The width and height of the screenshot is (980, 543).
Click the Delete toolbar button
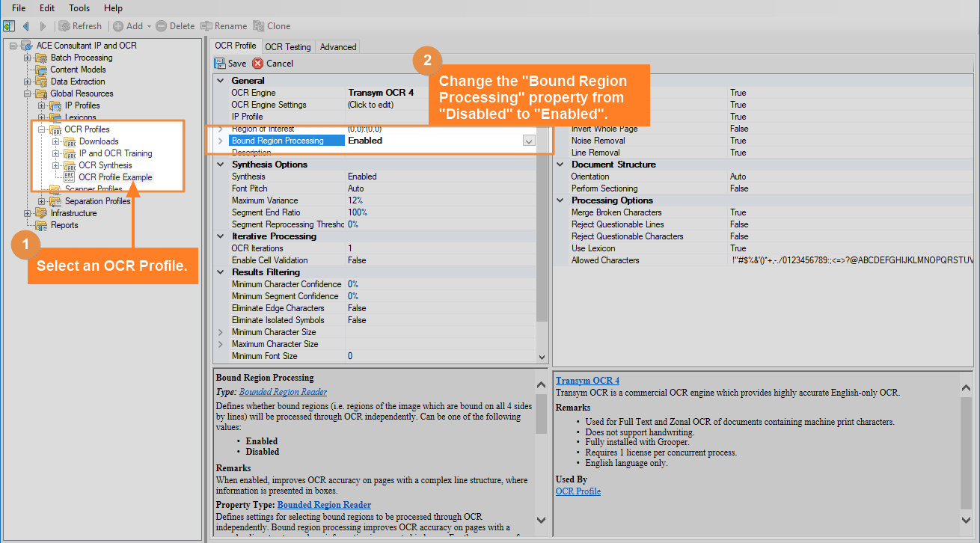tap(175, 26)
